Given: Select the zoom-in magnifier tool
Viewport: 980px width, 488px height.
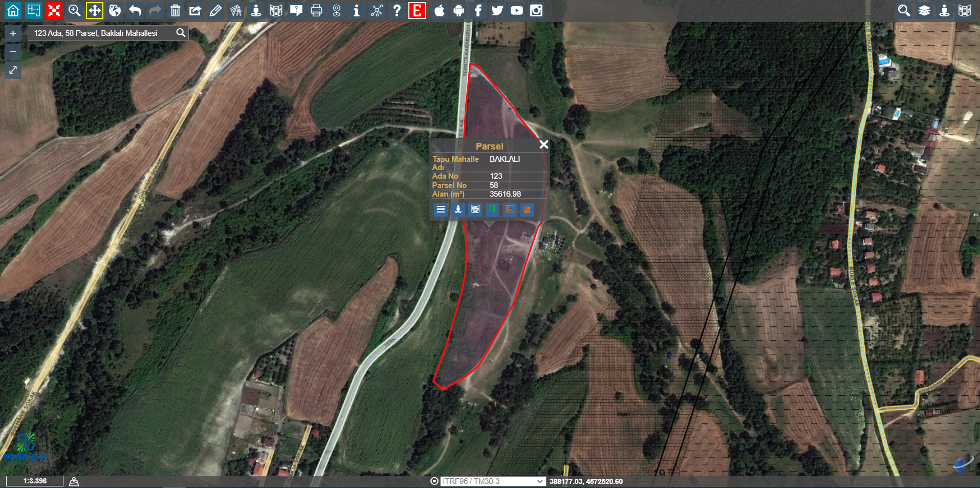Looking at the screenshot, I should pyautogui.click(x=74, y=10).
